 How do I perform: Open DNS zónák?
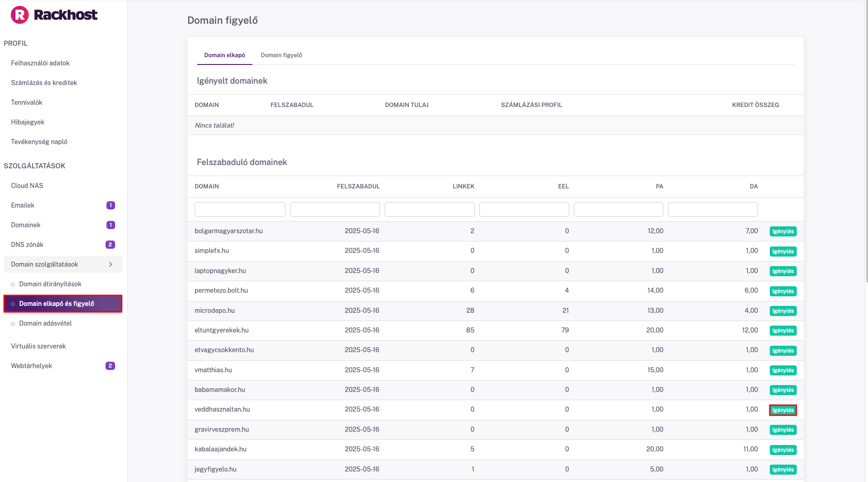click(x=27, y=245)
